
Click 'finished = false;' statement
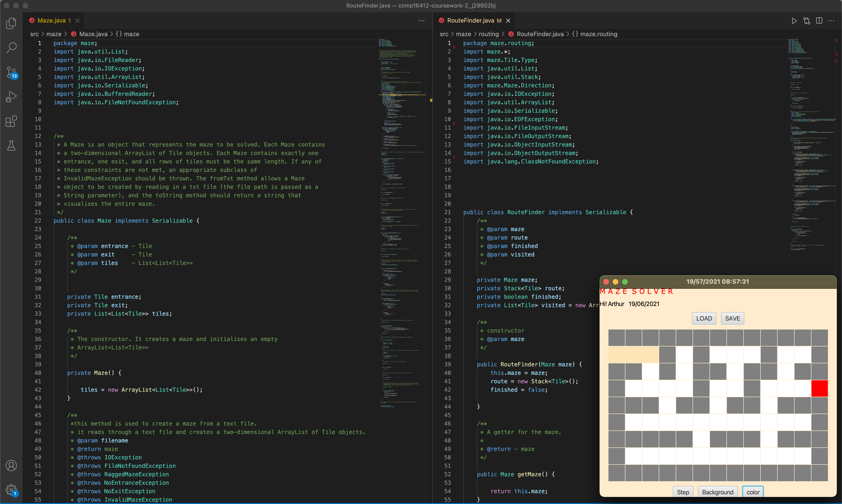[519, 390]
